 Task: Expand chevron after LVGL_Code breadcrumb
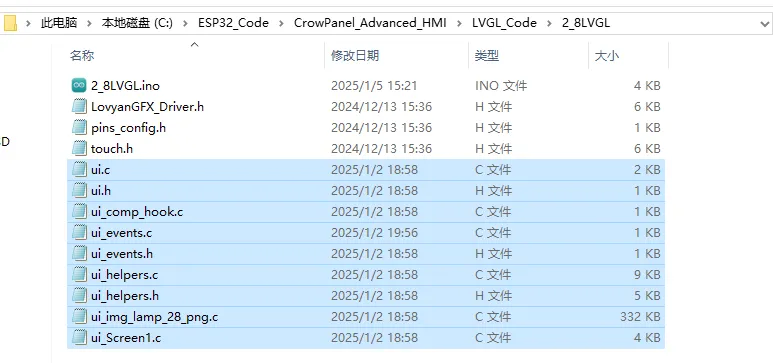[x=549, y=23]
